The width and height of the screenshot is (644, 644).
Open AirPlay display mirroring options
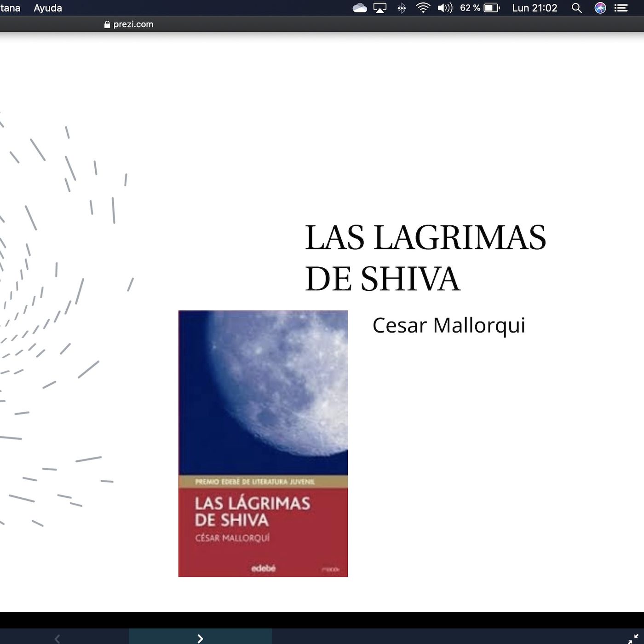coord(379,8)
